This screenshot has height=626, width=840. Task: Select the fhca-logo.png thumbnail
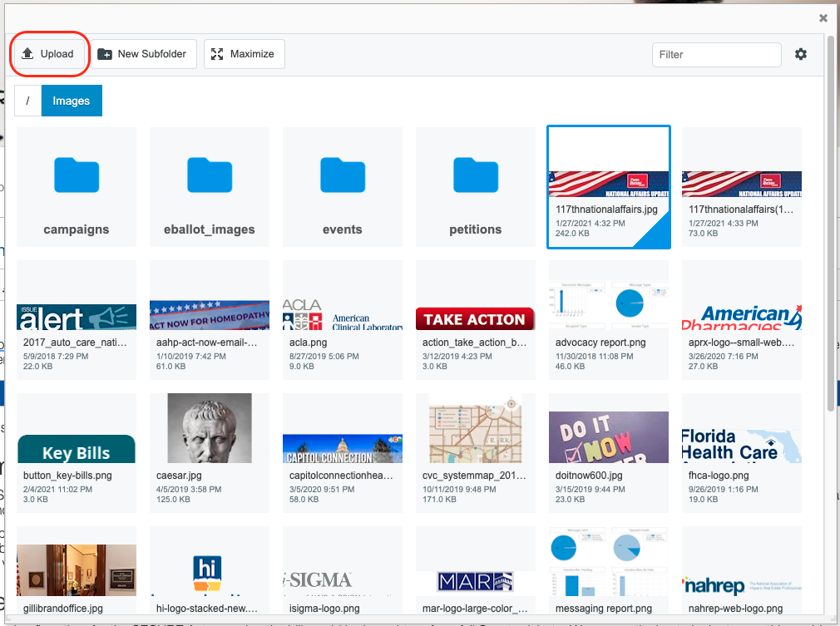741,453
